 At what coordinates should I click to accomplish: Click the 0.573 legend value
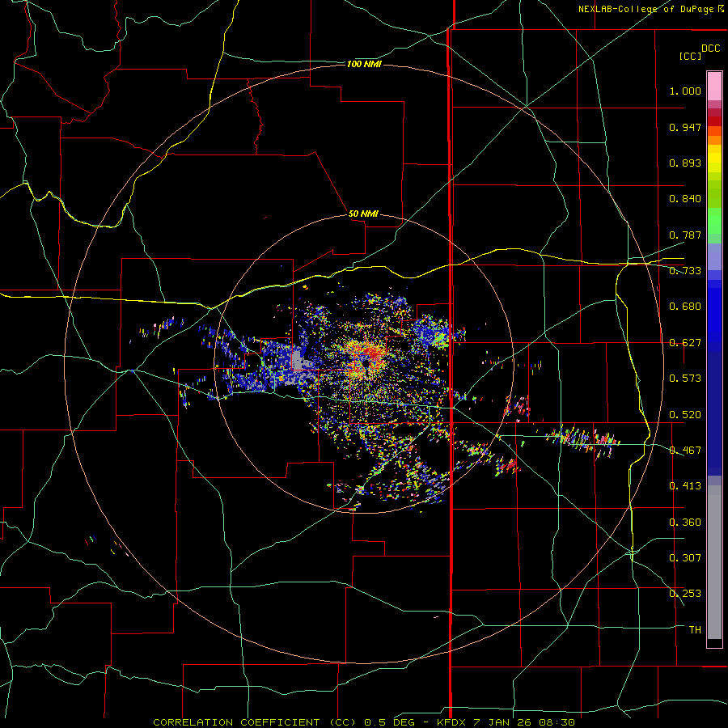(x=685, y=379)
